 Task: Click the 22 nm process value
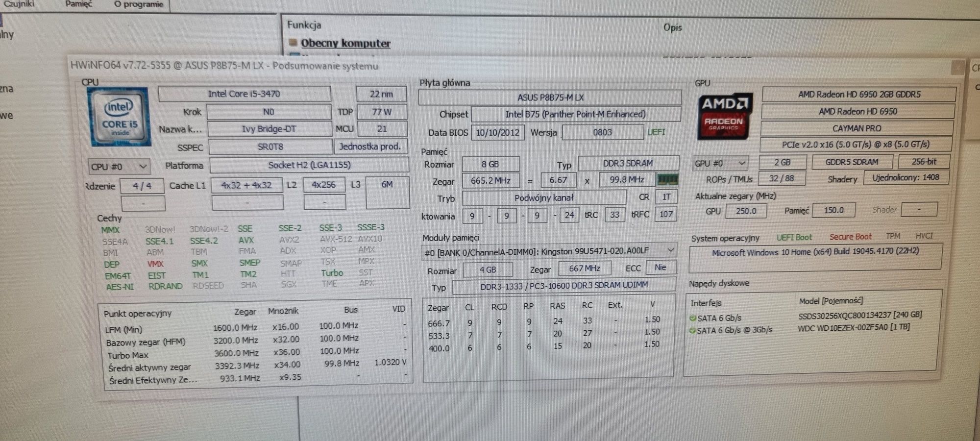[381, 94]
